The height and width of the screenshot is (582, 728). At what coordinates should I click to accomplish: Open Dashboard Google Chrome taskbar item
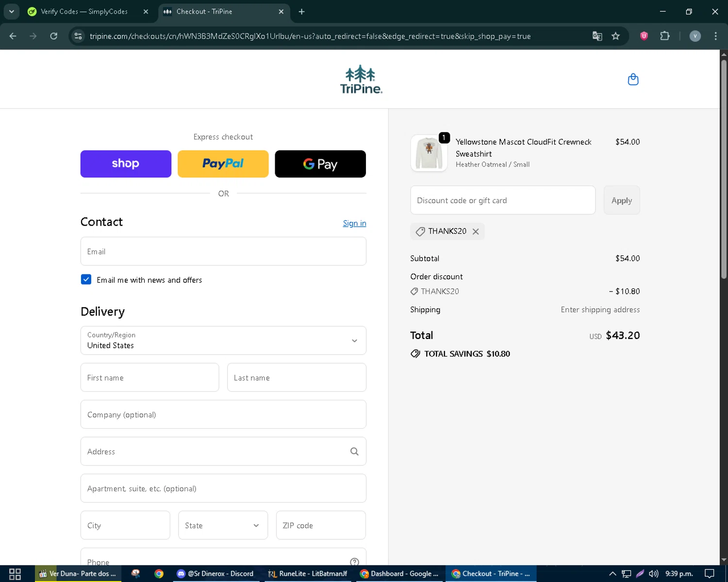(x=399, y=574)
